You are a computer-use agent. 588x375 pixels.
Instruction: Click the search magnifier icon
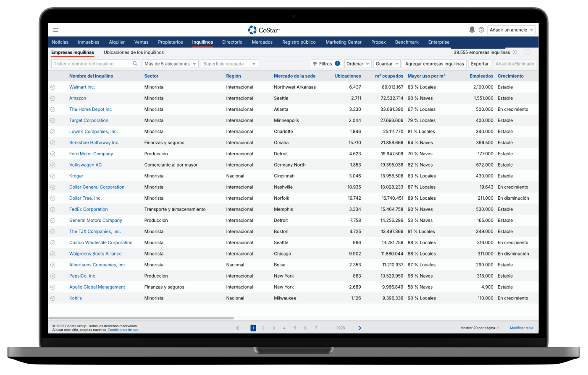point(135,64)
